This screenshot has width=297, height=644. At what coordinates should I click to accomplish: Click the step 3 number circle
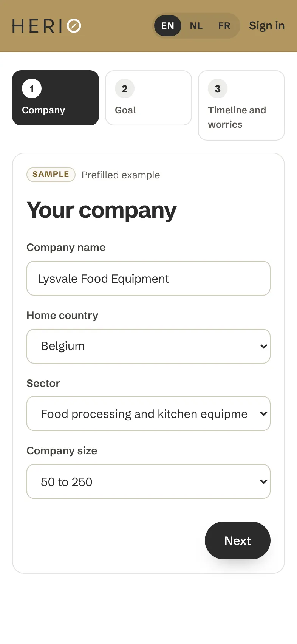coord(218,89)
